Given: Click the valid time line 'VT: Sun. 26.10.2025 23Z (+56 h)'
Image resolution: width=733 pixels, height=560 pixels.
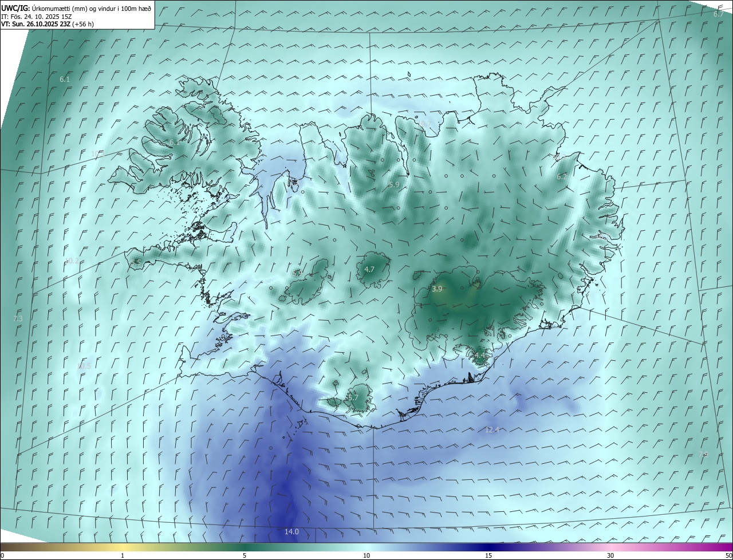Looking at the screenshot, I should pyautogui.click(x=48, y=24).
